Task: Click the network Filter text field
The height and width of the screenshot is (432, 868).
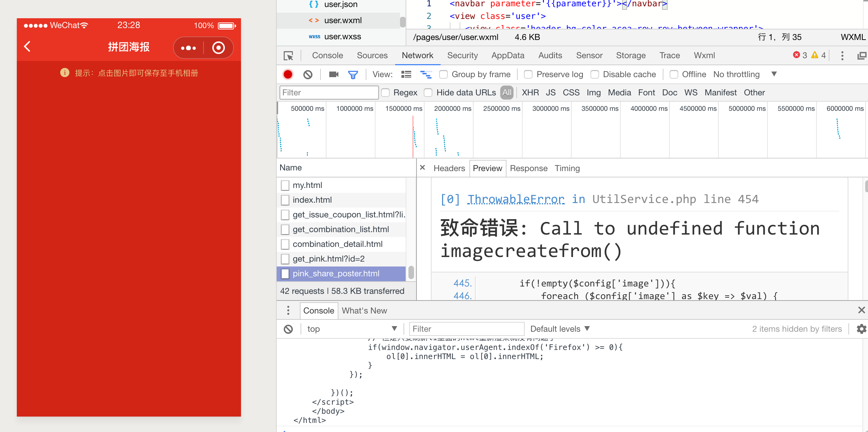Action: 329,93
